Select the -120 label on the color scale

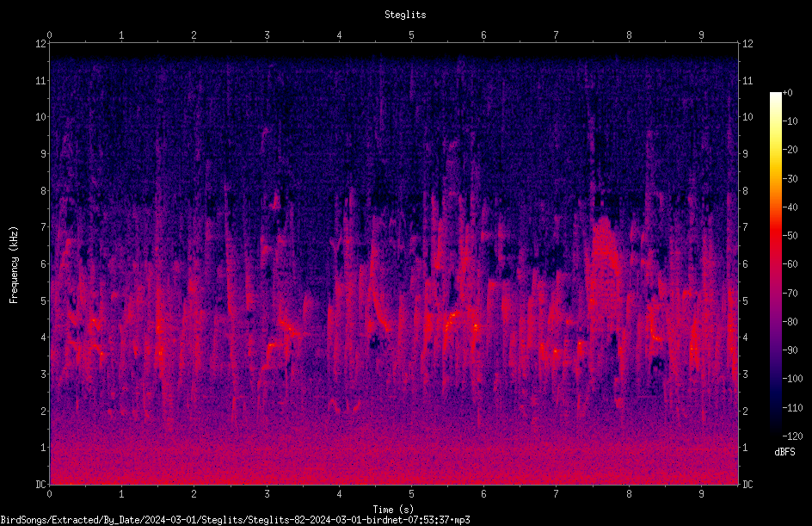792,436
